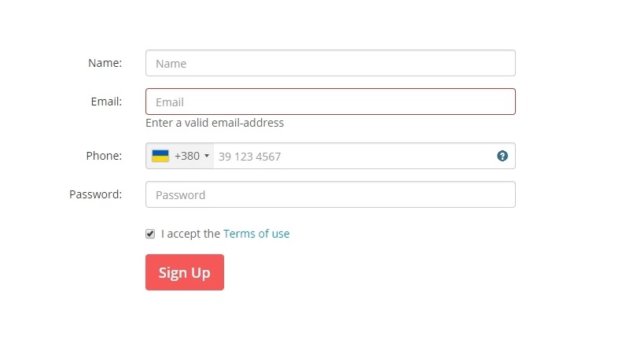644x362 pixels.
Task: Click the red Sign Up button
Action: point(185,272)
